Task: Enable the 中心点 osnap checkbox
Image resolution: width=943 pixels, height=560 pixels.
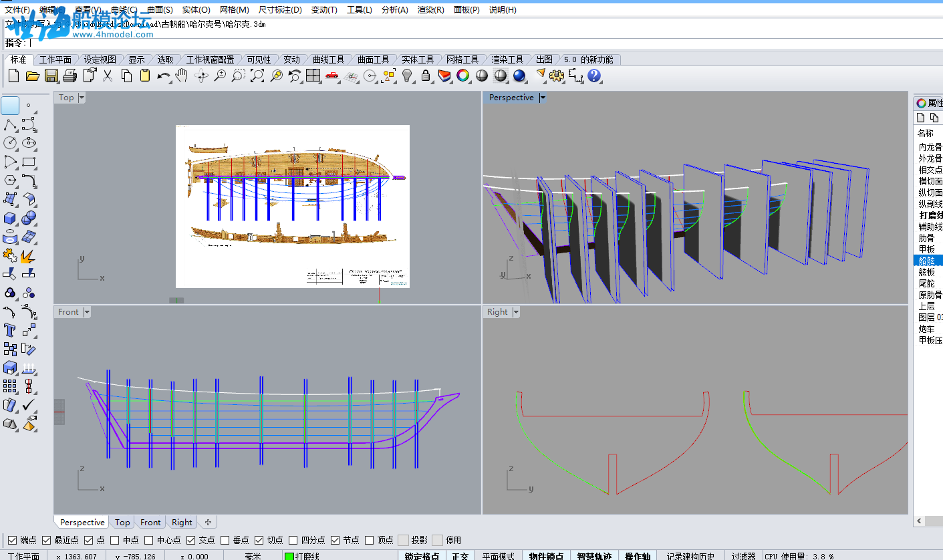Action: pos(149,540)
